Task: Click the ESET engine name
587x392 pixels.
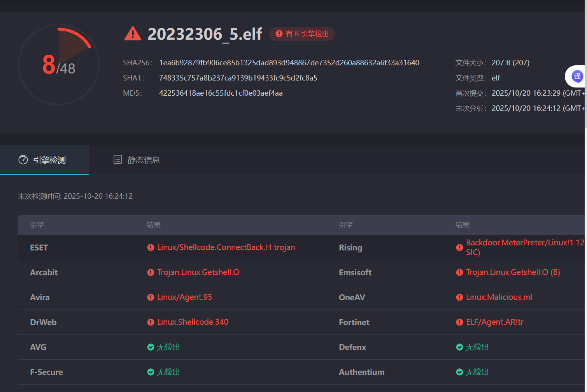Action: 39,248
